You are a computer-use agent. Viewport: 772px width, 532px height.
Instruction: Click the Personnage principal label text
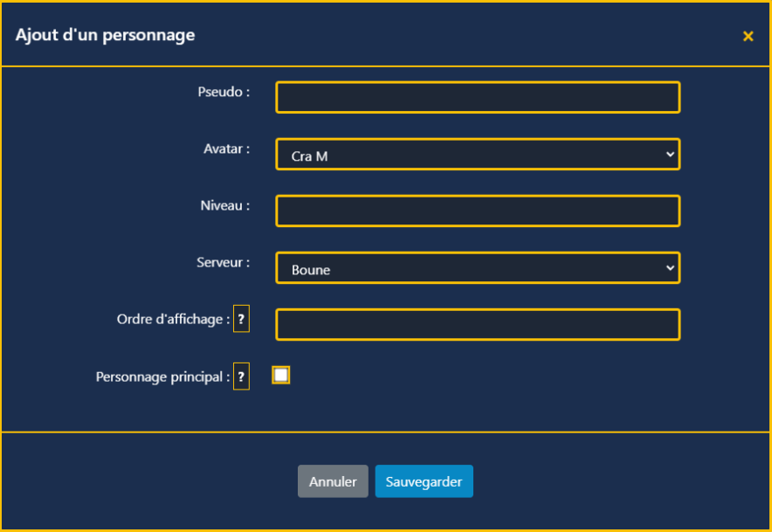coord(162,377)
